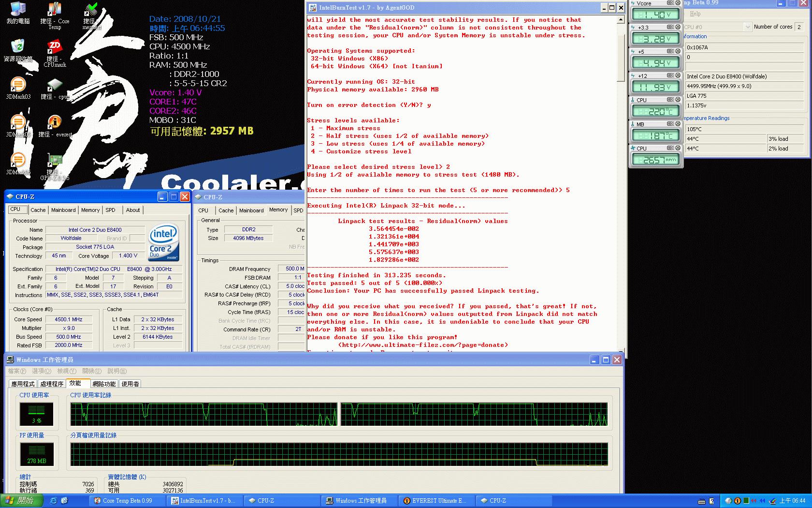Screen dimensions: 812x508
Task: Open the Options menu in Task Manager
Action: point(42,371)
